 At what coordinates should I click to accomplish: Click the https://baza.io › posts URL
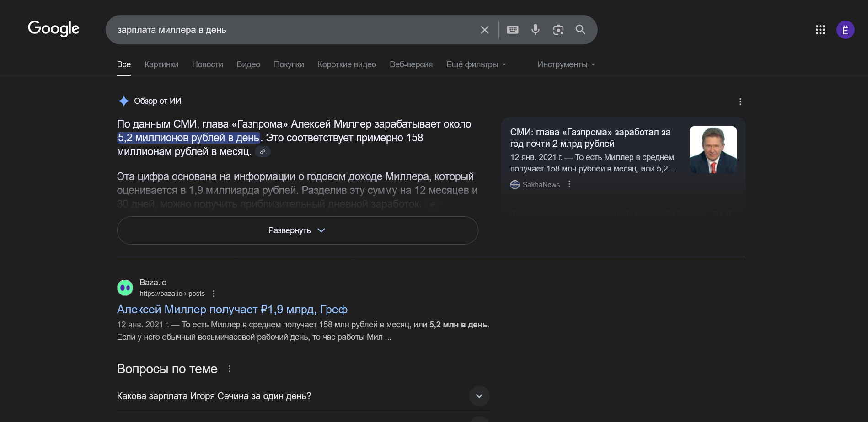[172, 294]
